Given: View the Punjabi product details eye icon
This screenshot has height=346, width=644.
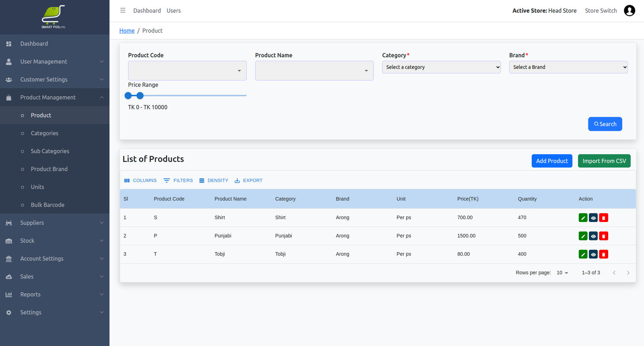Looking at the screenshot, I should [593, 236].
